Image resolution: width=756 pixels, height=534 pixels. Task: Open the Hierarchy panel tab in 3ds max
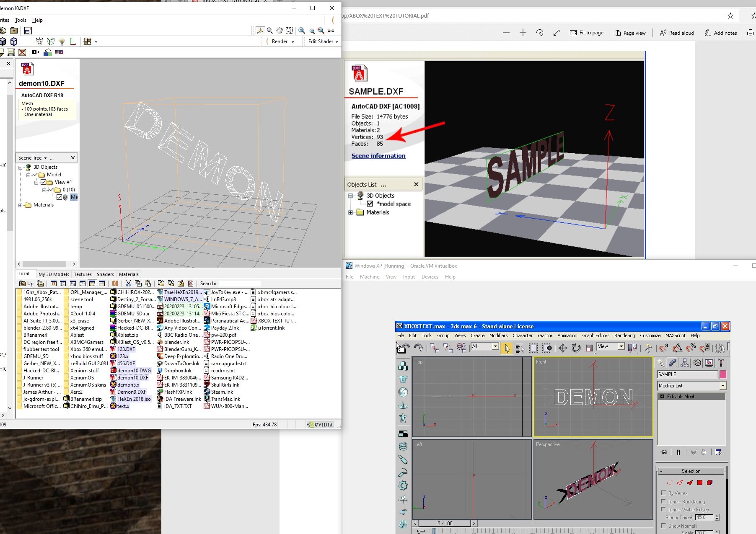pyautogui.click(x=685, y=363)
